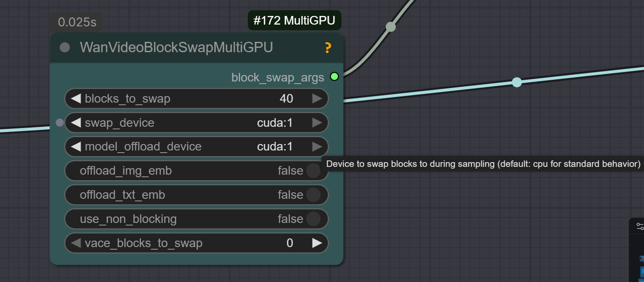Click the green block_swap_args output connector
The height and width of the screenshot is (282, 644).
click(335, 77)
